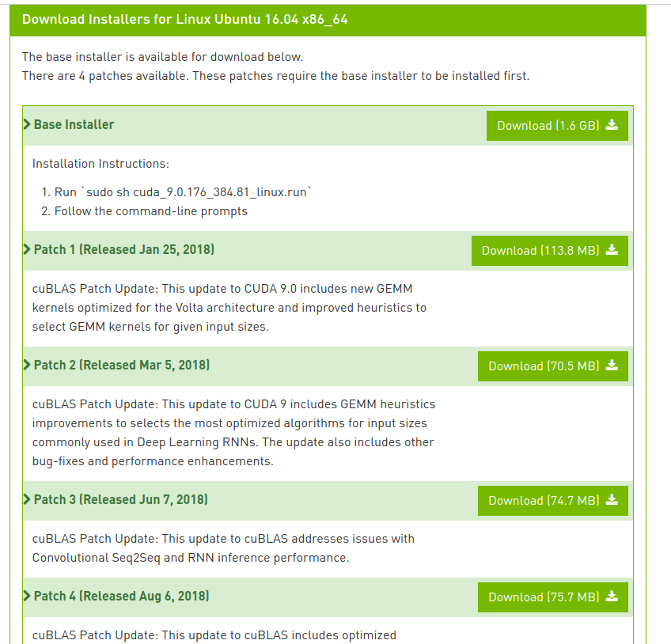Expand the Patch 4 chevron arrow
Screen dimensions: 671x644
tap(27, 596)
